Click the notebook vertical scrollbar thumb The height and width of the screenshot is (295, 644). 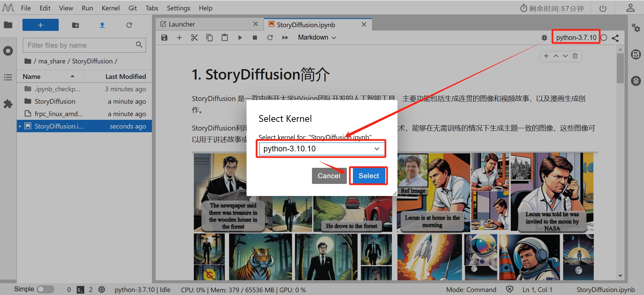(620, 68)
